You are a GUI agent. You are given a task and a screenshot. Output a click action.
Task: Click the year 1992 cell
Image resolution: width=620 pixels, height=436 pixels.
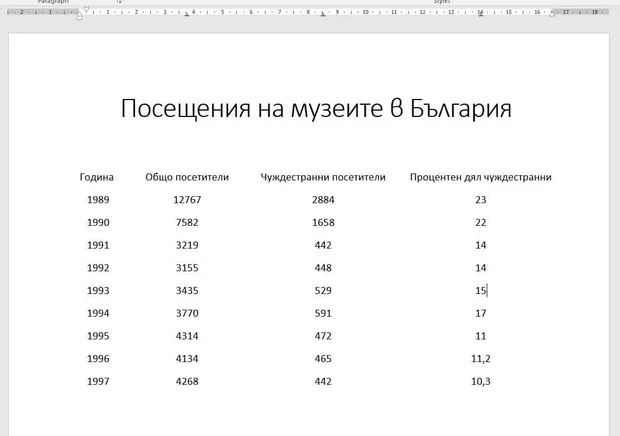(x=98, y=268)
